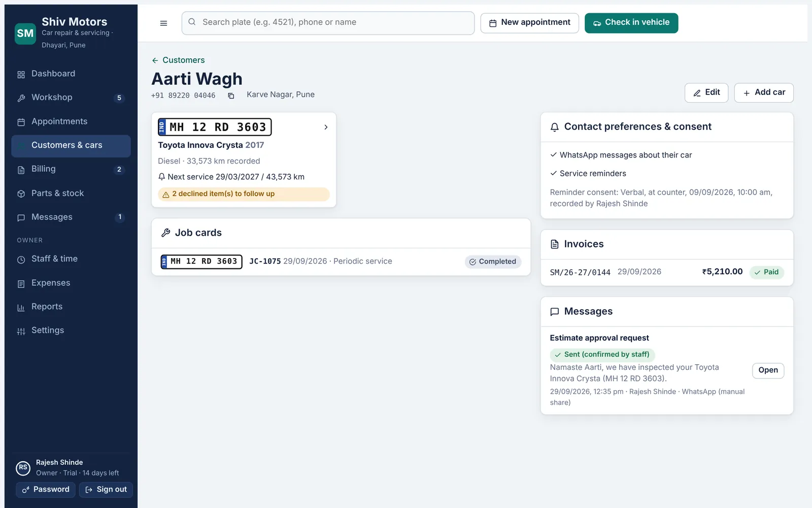Open Messages in the sidebar
Viewport: 812px width, 508px height.
(x=71, y=217)
